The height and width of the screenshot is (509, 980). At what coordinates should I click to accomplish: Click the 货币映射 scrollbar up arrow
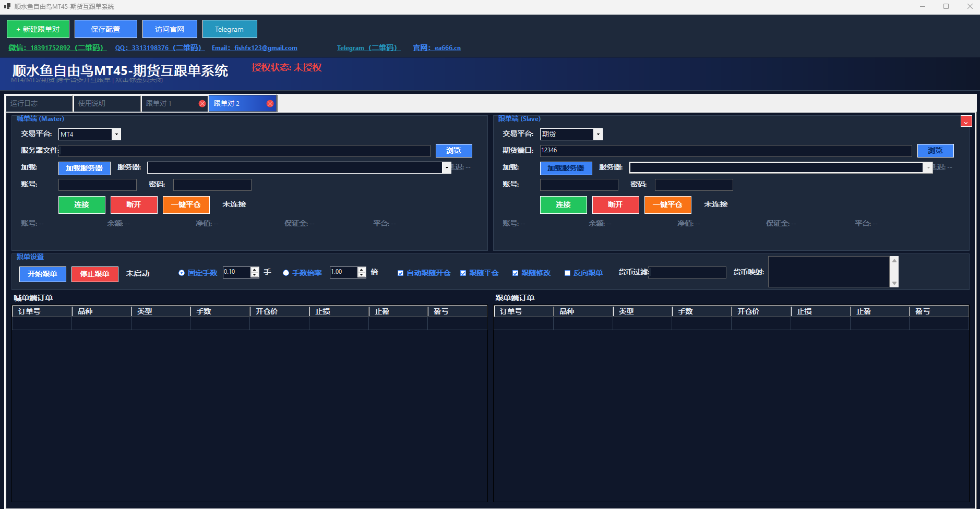[894, 261]
